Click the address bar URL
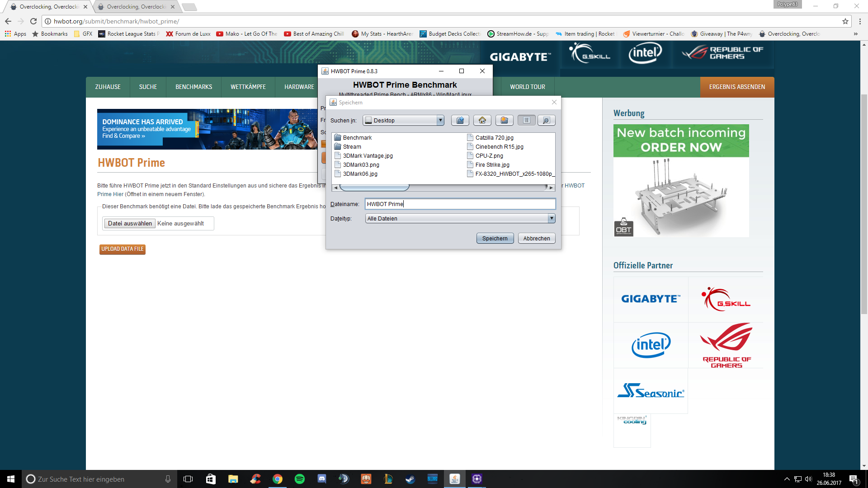The height and width of the screenshot is (488, 868). [x=116, y=21]
